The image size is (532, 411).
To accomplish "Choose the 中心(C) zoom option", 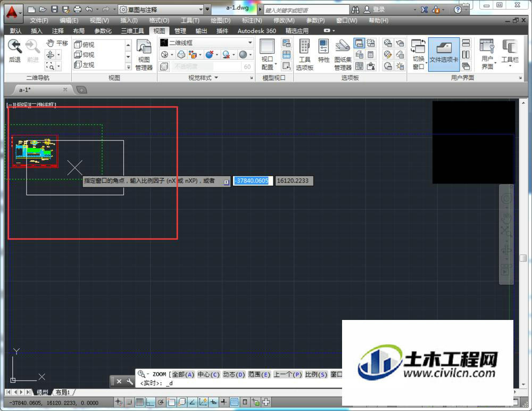I will (x=209, y=374).
